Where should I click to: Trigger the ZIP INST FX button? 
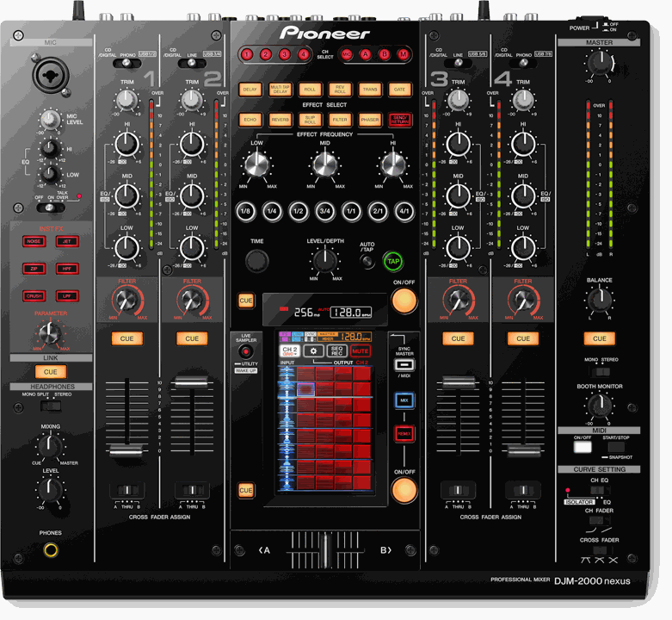coord(34,269)
